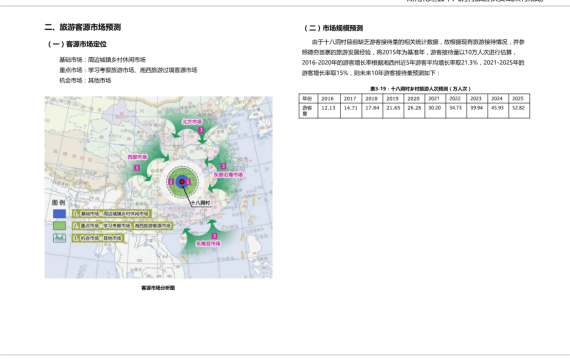The width and height of the screenshot is (570, 360).
Task: Click the 2020 table header cell
Action: click(x=414, y=99)
